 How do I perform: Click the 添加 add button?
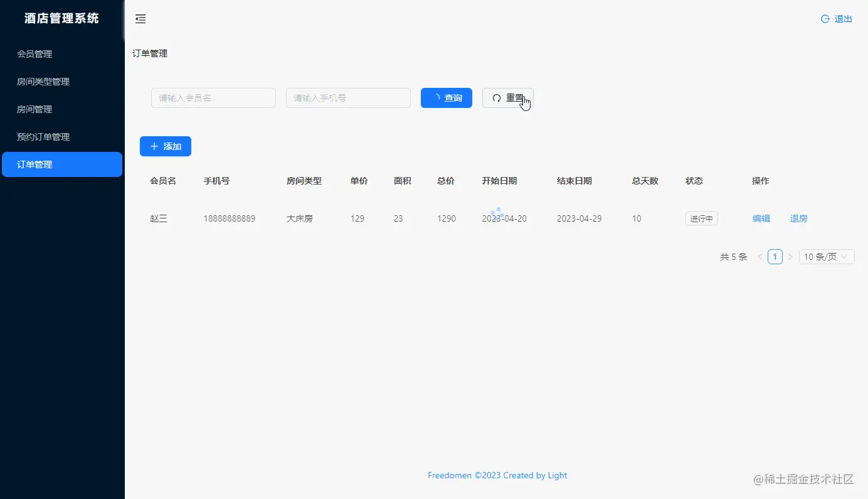[166, 146]
